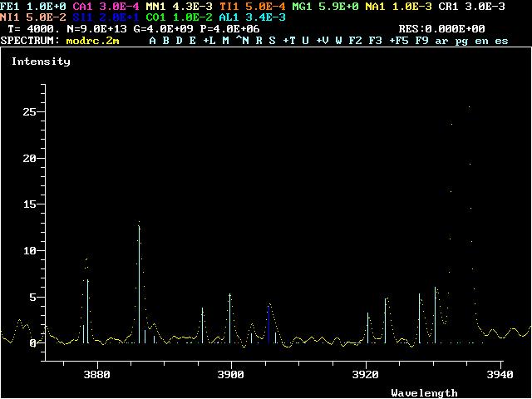Select the 3940 wavelength tick label
Image resolution: width=532 pixels, height=399 pixels.
(x=500, y=375)
